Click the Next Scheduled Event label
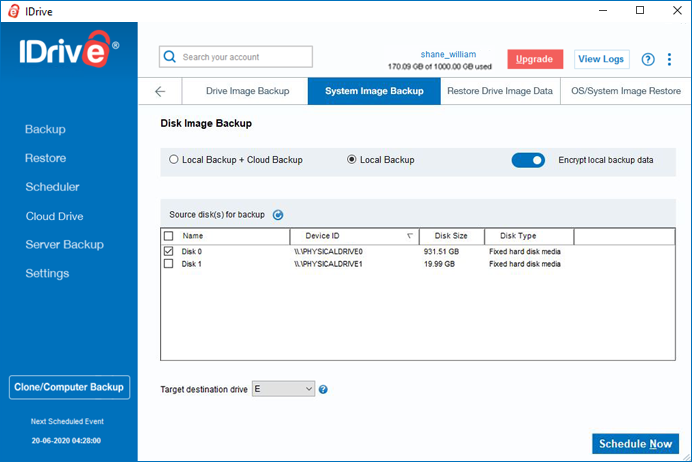 point(67,421)
